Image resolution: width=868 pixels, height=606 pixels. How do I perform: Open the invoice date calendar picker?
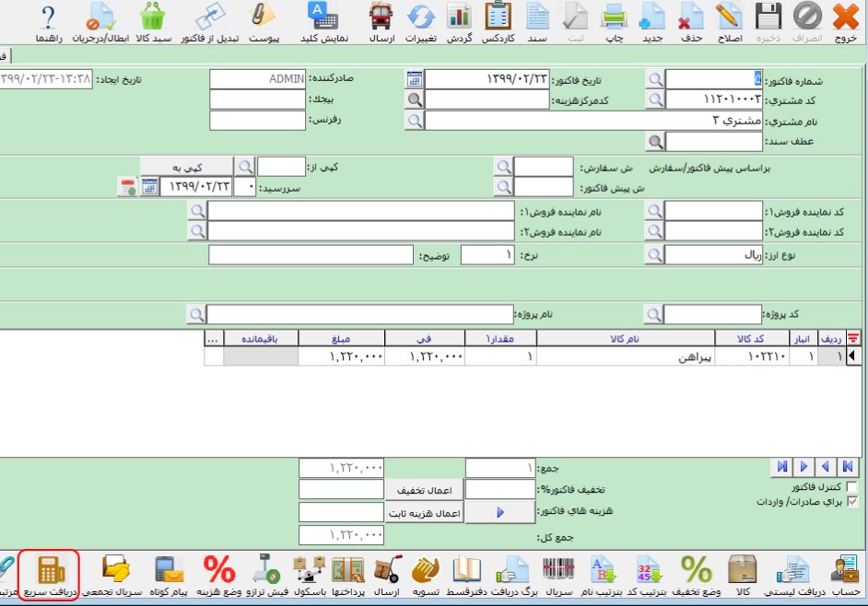click(x=415, y=79)
